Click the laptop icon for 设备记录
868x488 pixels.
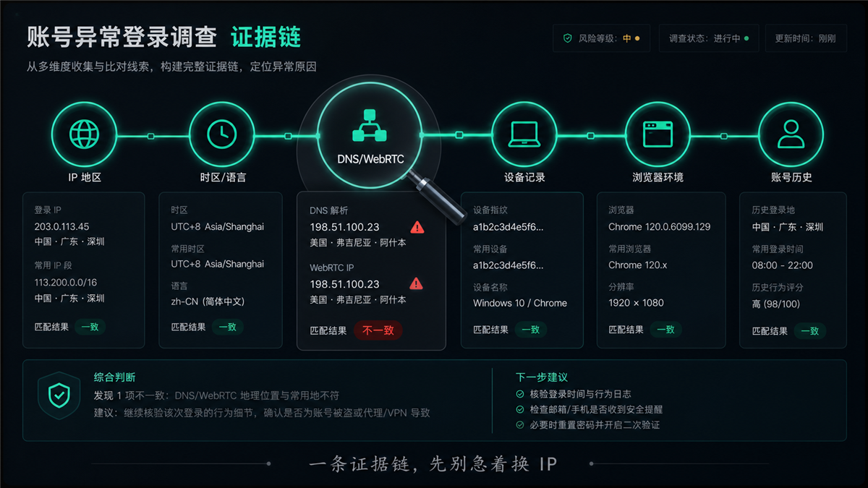[524, 133]
